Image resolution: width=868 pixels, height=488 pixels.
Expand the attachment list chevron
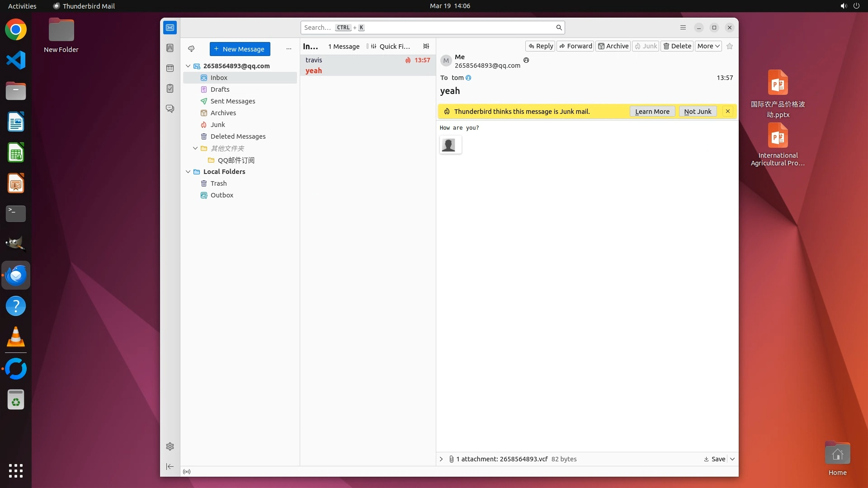[441, 459]
